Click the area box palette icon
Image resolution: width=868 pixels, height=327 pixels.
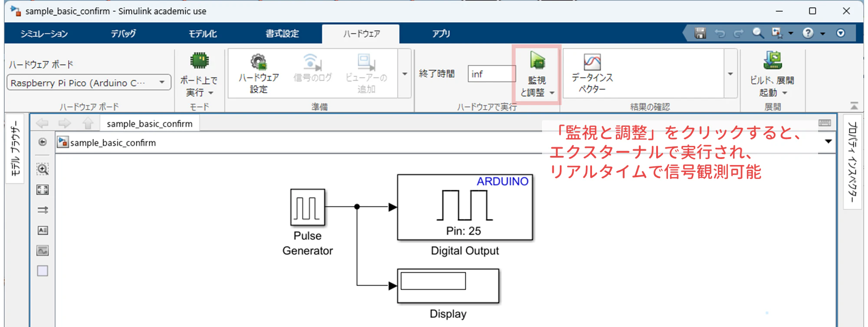pos(43,271)
